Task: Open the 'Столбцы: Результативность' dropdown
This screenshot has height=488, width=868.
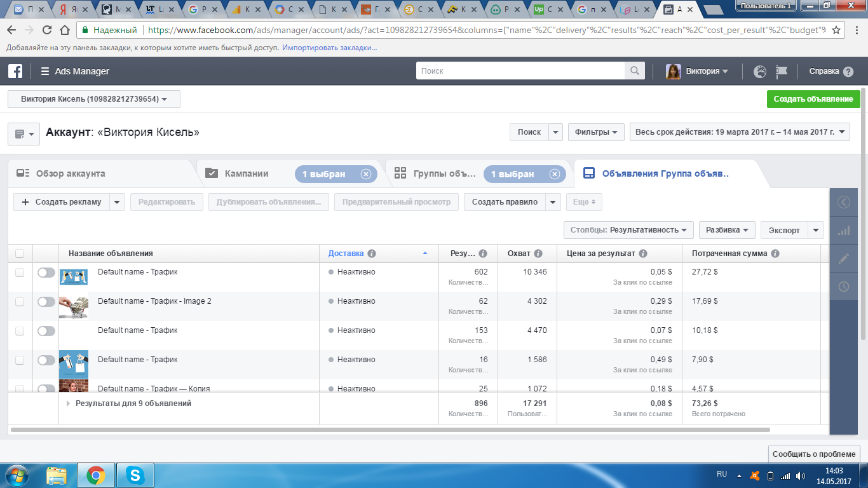Action: [x=628, y=230]
